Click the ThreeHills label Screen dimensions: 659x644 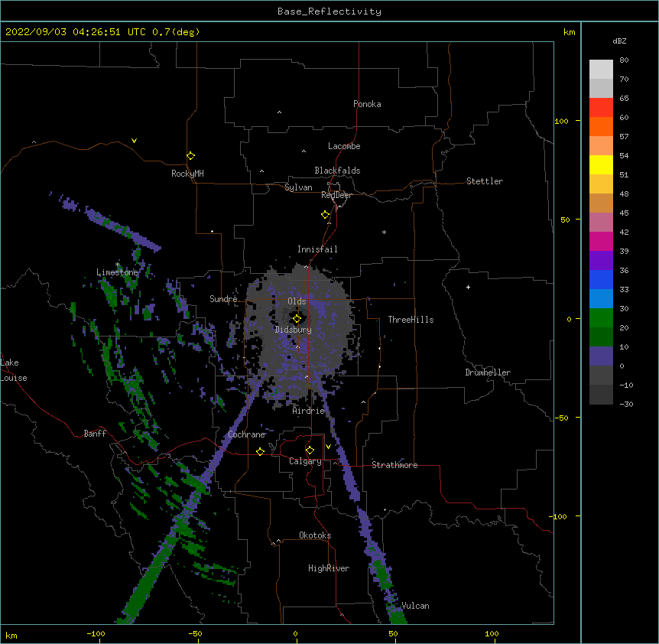(411, 320)
